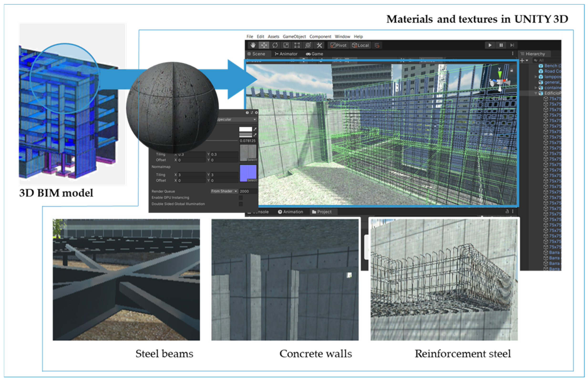Viewport: 588px width, 382px height.
Task: Enable Double Sided Global Illumination checkbox
Action: 241,204
